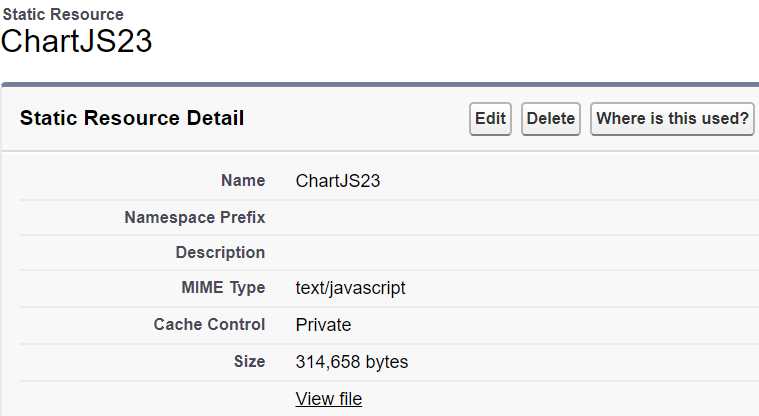
Task: Click the empty Namespace Prefix value cell
Action: coord(525,217)
